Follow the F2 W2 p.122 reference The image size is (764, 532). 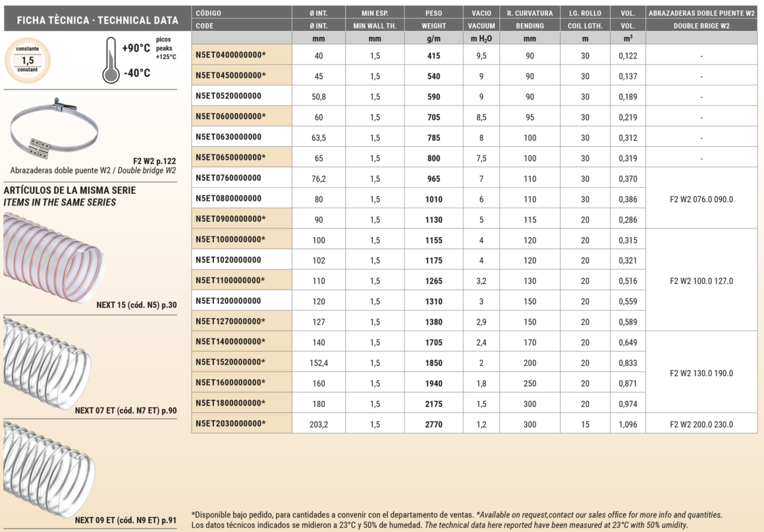coord(154,160)
